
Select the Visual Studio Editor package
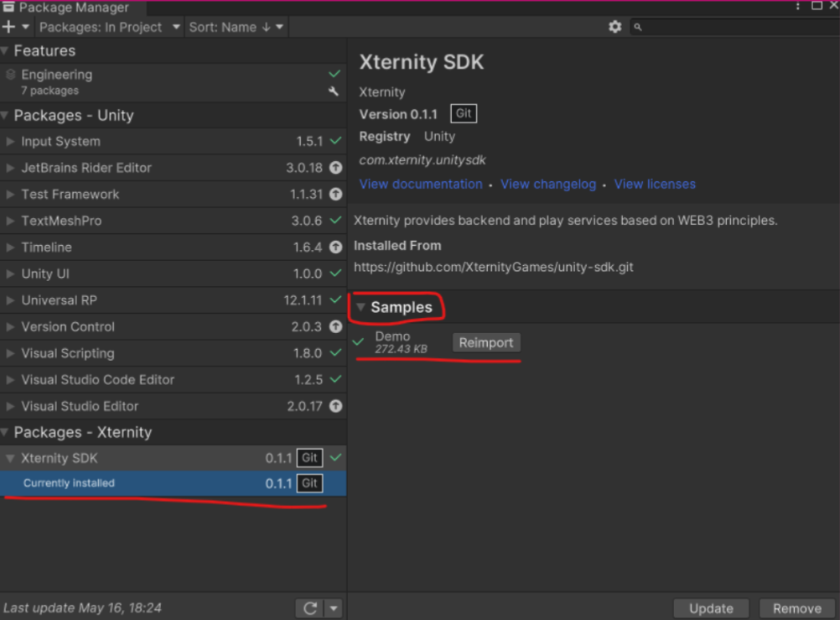point(173,406)
